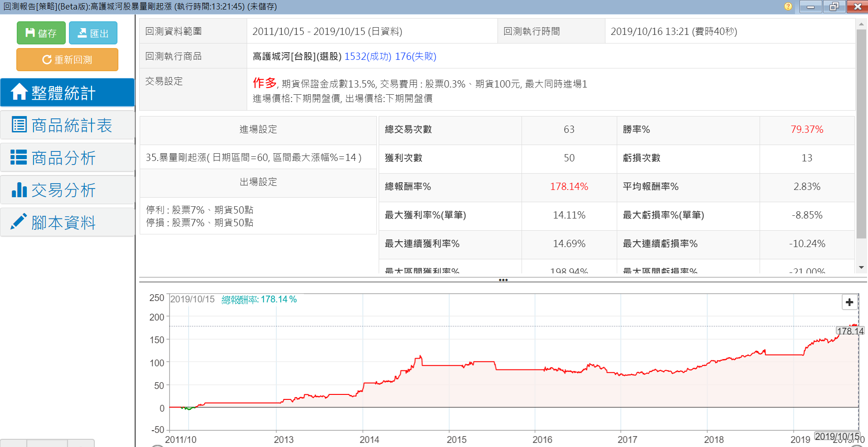Open the 176(失敗) link
Viewport: 868px width, 447px height.
pyautogui.click(x=415, y=56)
